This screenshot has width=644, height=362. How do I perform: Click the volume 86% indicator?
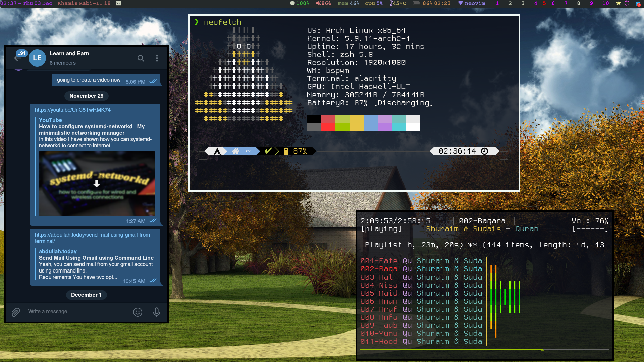click(x=323, y=3)
